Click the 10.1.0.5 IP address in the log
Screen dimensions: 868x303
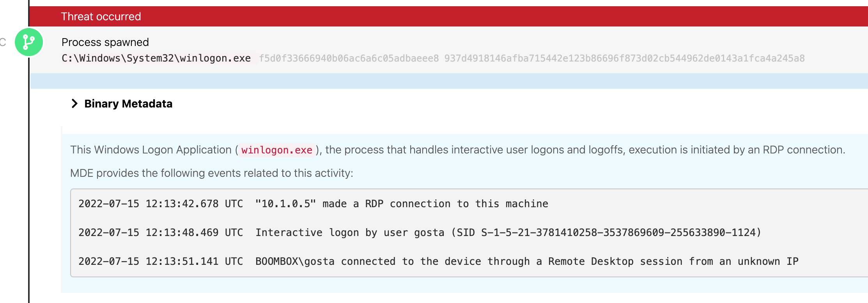tap(285, 204)
